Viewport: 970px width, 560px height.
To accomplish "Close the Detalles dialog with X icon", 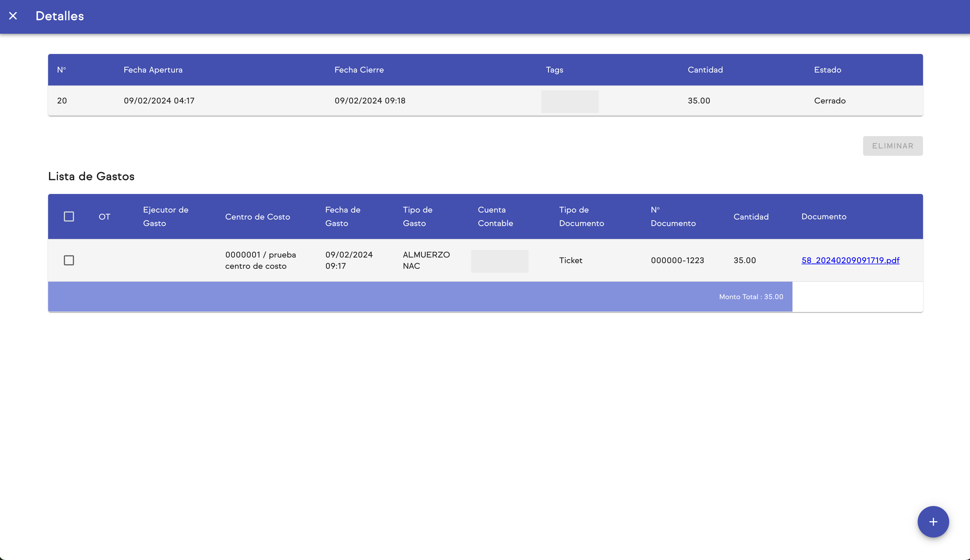I will click(13, 16).
